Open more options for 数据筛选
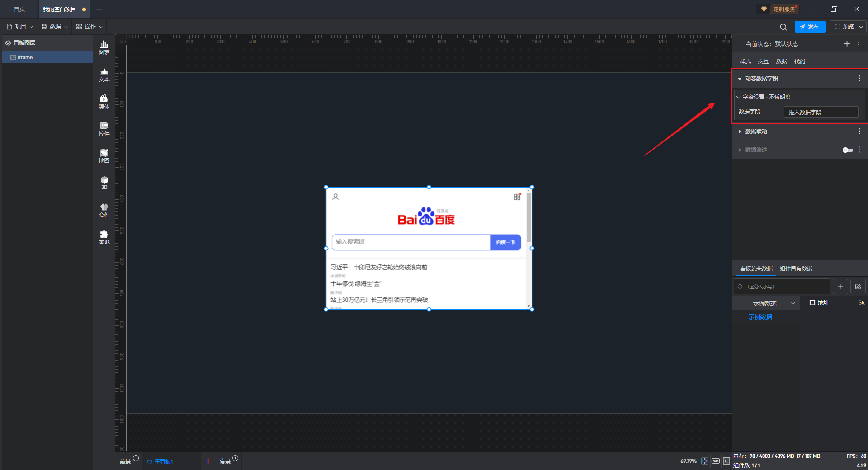The image size is (868, 470). coord(859,150)
